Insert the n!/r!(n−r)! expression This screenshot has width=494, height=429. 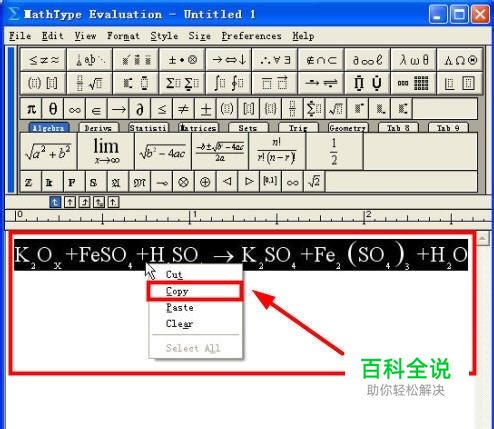pos(277,151)
